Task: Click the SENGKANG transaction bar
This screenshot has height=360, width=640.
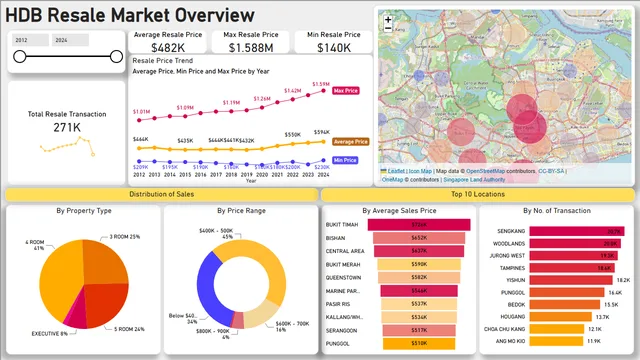Action: pyautogui.click(x=577, y=231)
